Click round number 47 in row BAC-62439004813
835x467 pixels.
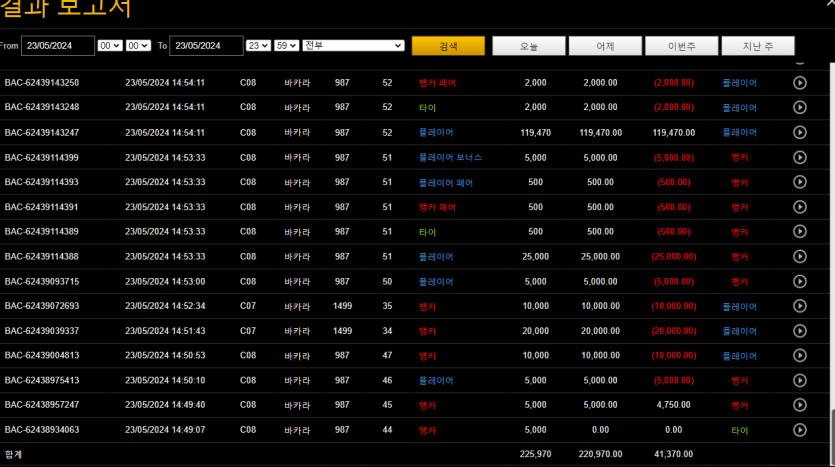click(x=387, y=355)
